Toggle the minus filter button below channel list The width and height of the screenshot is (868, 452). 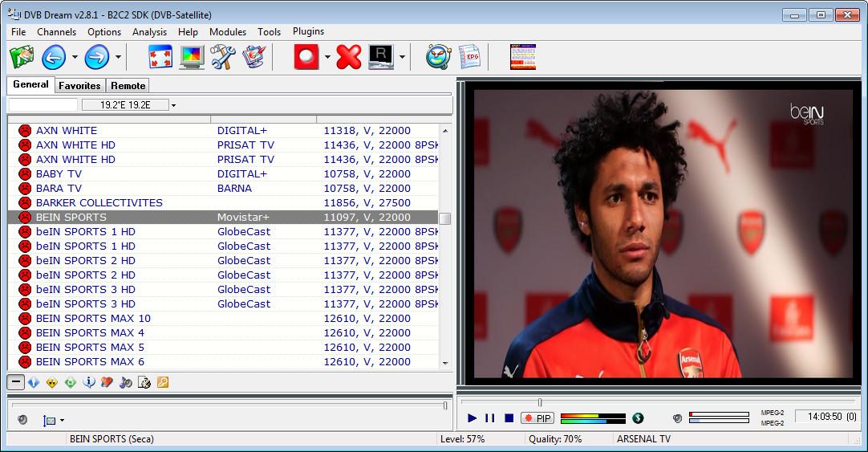point(15,383)
